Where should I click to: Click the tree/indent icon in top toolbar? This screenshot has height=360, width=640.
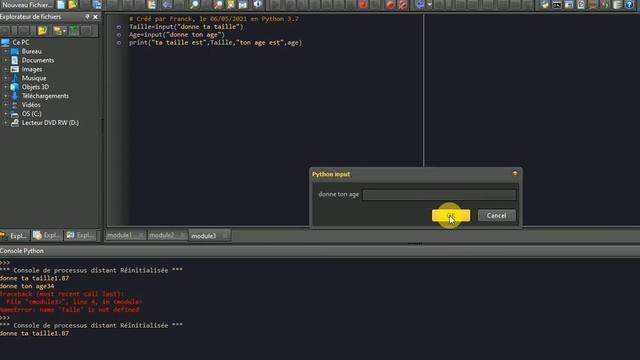[152, 5]
